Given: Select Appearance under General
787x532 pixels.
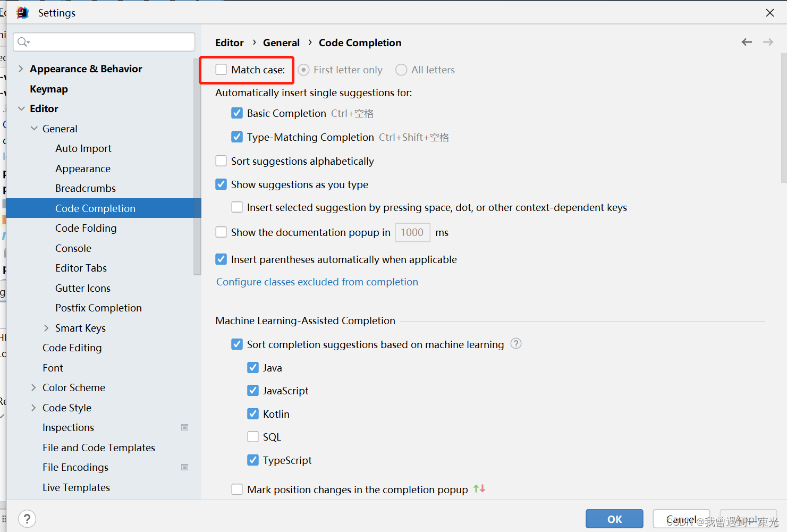Looking at the screenshot, I should click(83, 168).
